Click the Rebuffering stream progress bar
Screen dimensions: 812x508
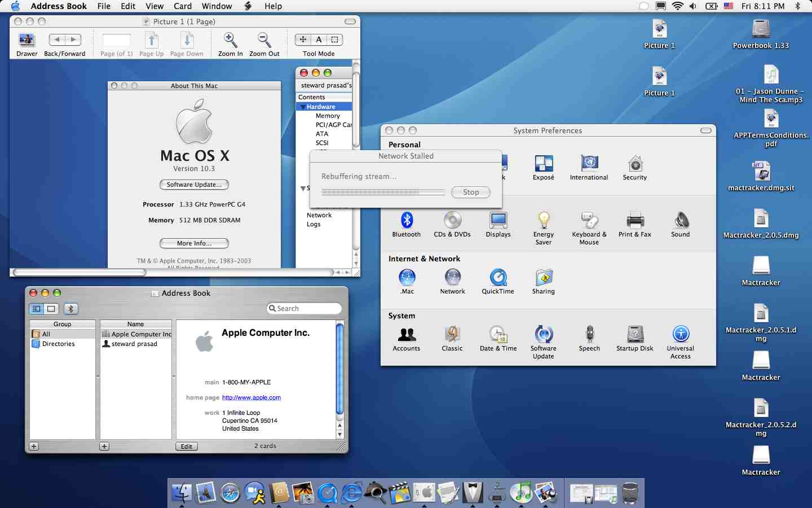click(383, 192)
